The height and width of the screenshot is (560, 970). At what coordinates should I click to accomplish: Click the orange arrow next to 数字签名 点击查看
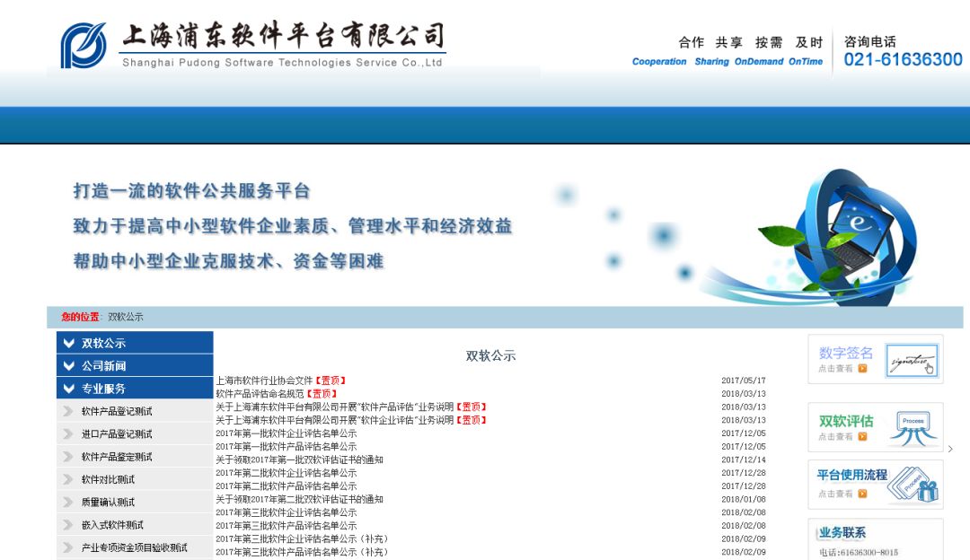[861, 368]
